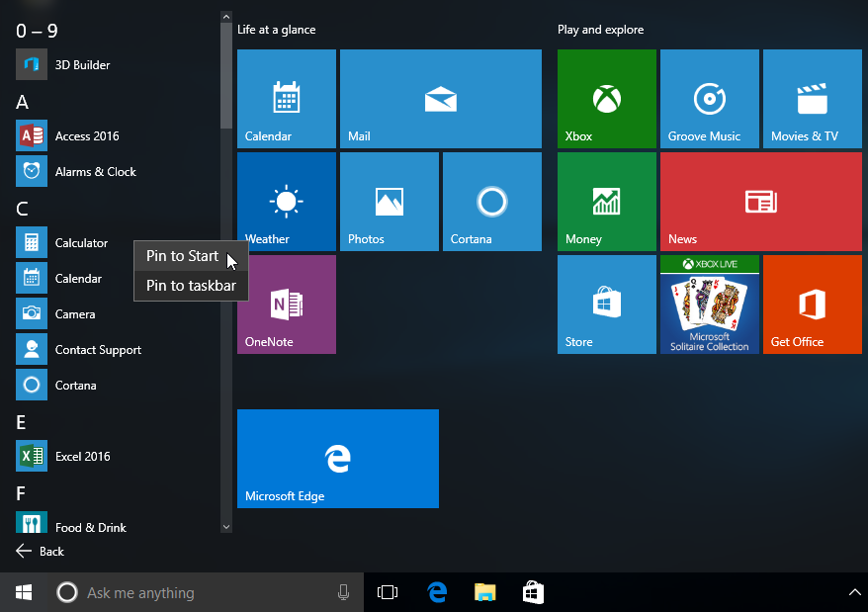
Task: Open the 3D Builder app icon
Action: point(32,65)
